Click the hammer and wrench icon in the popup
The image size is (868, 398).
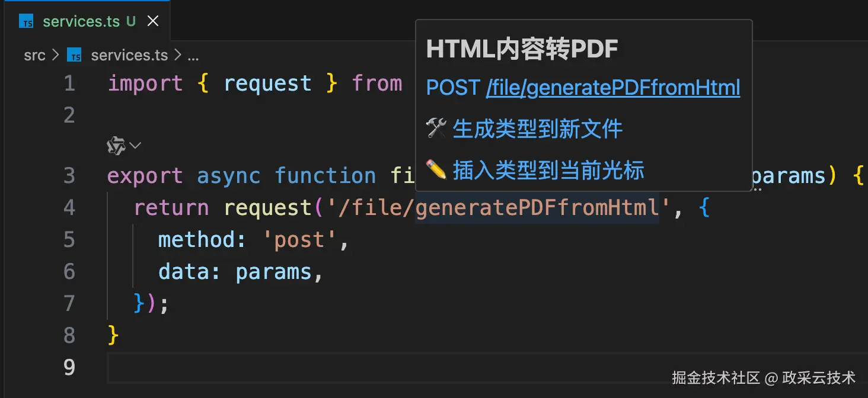[436, 129]
